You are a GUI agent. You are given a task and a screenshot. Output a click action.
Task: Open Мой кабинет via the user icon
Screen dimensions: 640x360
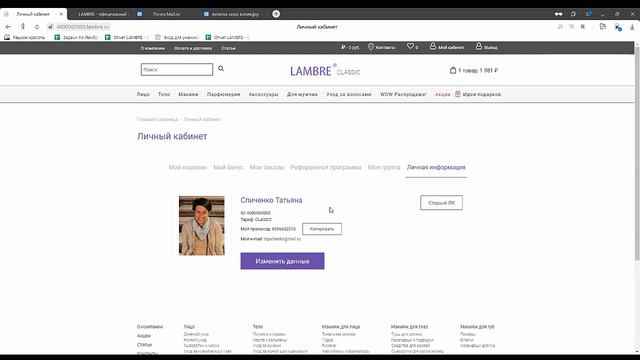click(433, 47)
